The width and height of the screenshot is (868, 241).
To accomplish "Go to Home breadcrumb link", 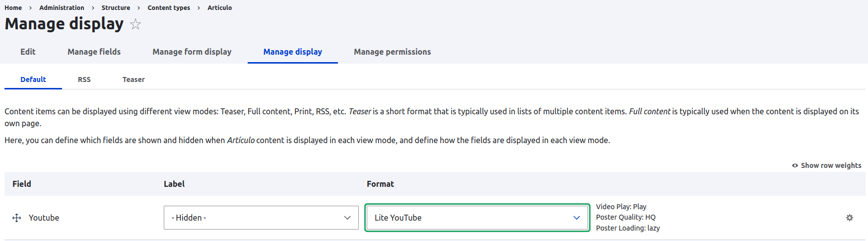I will click(13, 7).
